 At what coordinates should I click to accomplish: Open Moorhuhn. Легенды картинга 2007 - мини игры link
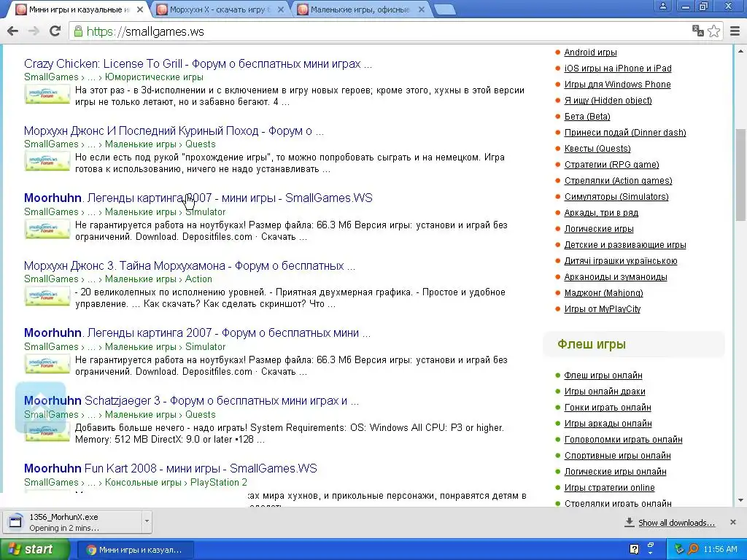coord(198,198)
